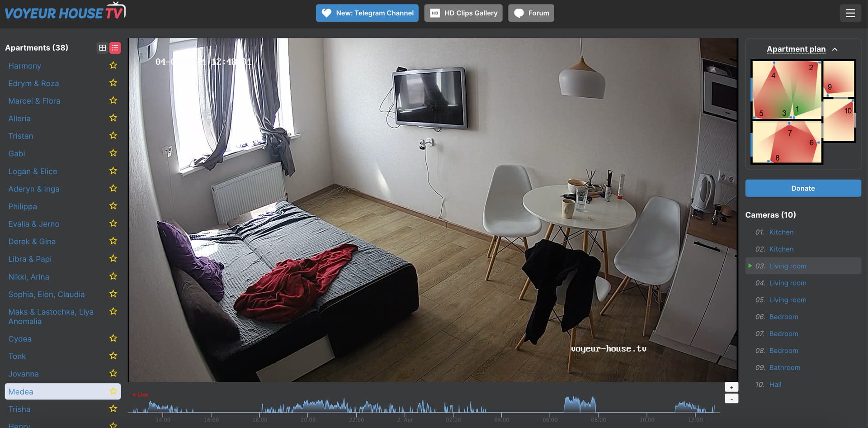Toggle favorite star for Tristan
This screenshot has height=428, width=868.
click(x=113, y=136)
